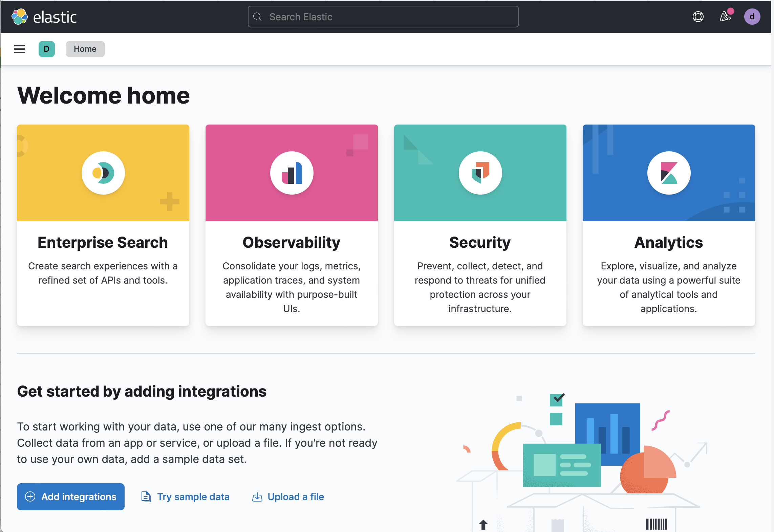Open the Help menu via life ring icon

pos(698,17)
